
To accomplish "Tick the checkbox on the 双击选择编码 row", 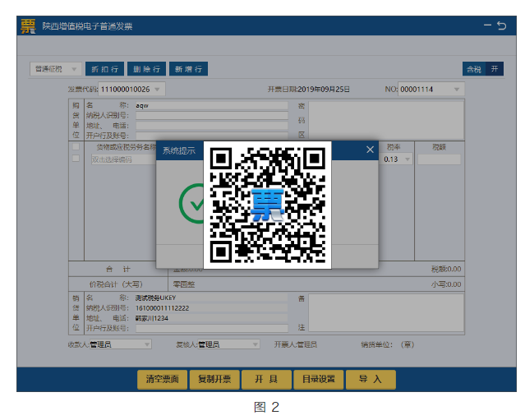I will click(x=76, y=159).
